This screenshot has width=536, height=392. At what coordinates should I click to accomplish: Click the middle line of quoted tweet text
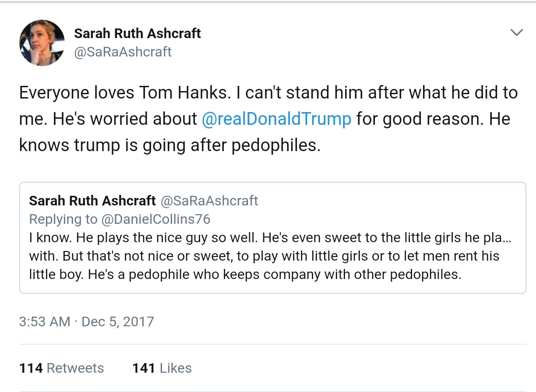[264, 256]
